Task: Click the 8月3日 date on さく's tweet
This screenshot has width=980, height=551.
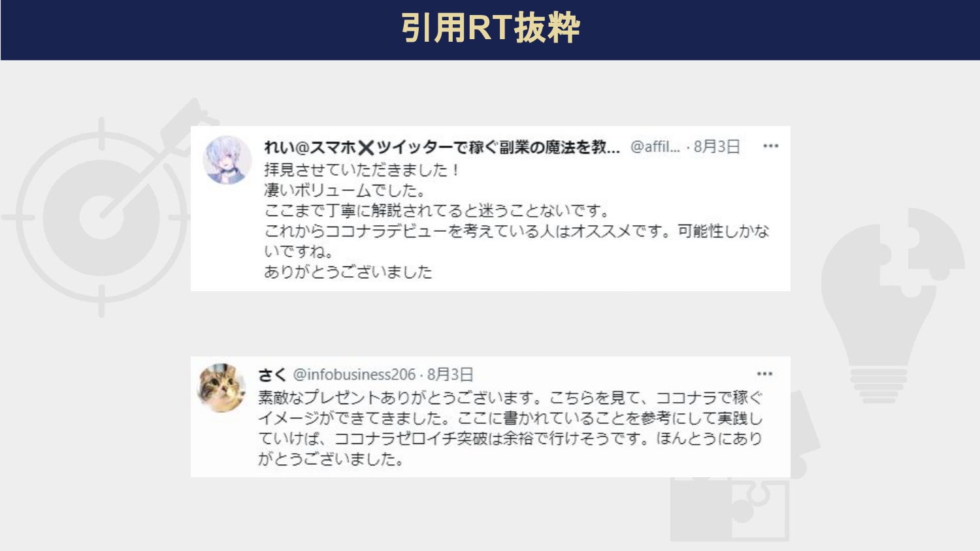Action: [x=450, y=375]
